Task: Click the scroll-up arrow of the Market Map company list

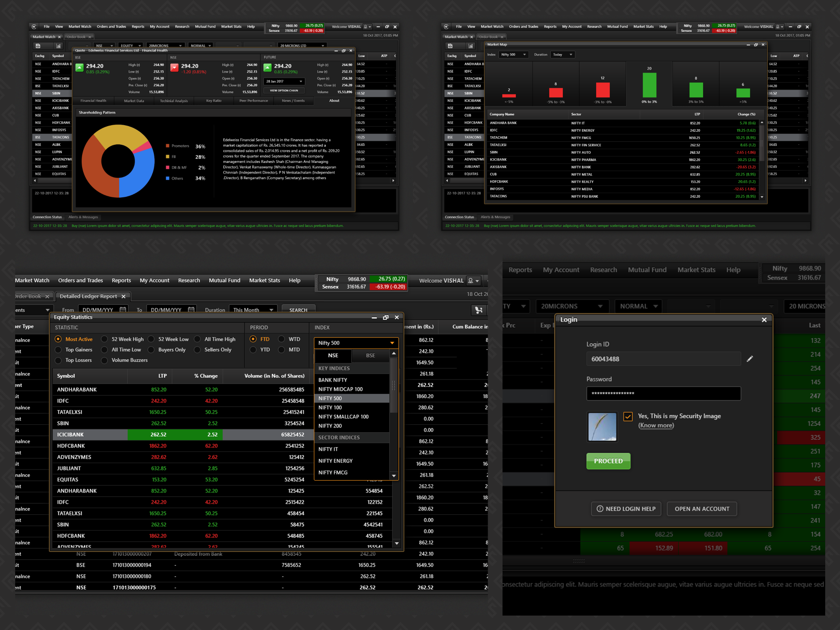Action: [762, 123]
